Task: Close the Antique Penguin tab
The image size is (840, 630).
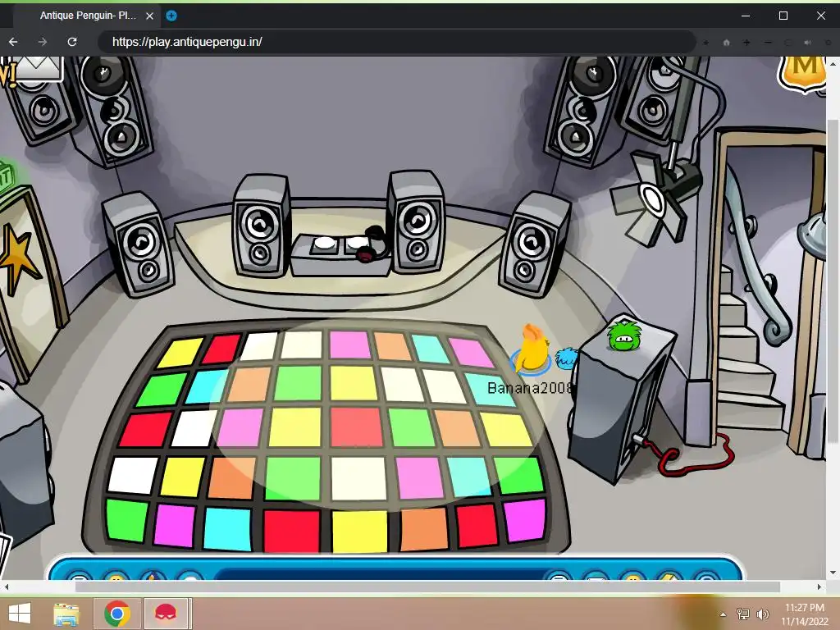Action: pos(150,16)
